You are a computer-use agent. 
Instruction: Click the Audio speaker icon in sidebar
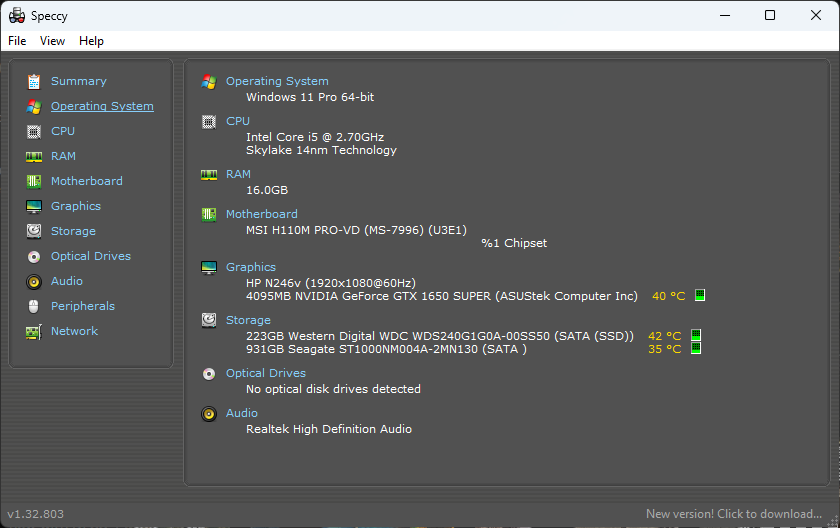click(x=34, y=282)
